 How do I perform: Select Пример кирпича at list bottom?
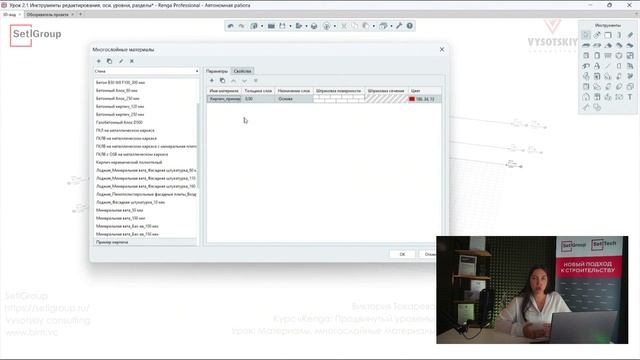144,242
